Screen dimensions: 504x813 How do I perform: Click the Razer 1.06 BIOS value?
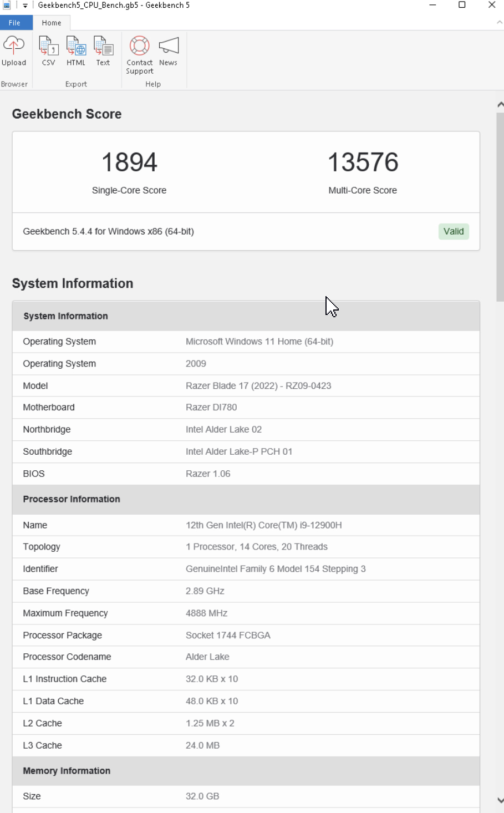(208, 474)
